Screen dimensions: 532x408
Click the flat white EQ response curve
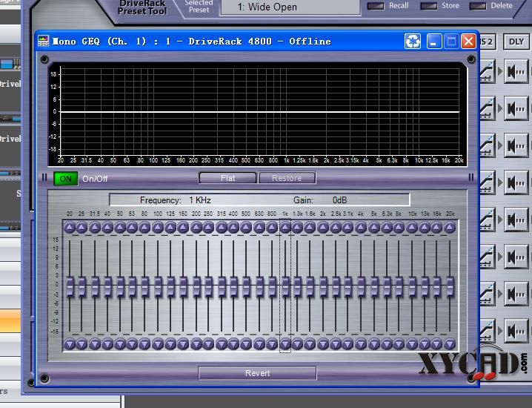pyautogui.click(x=259, y=112)
